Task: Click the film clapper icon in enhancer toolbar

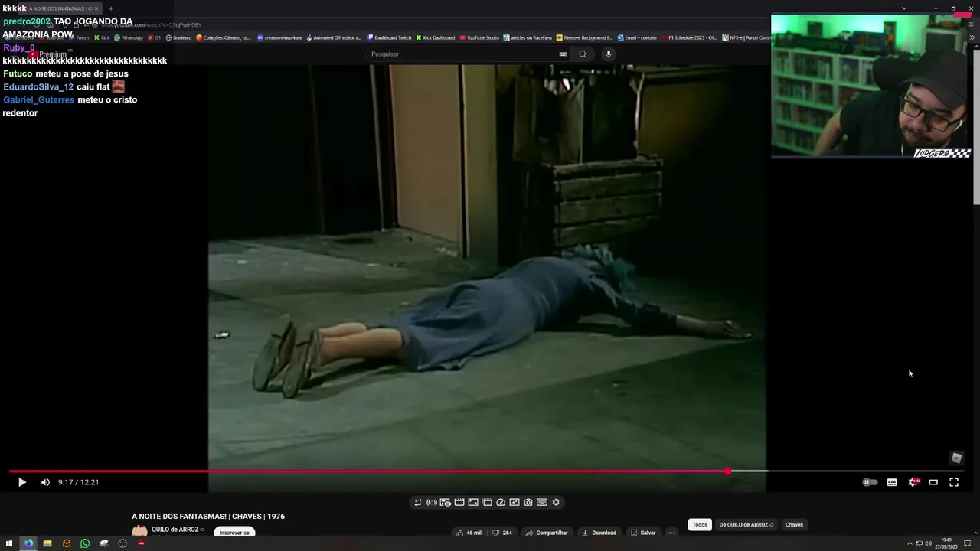Action: 459,503
